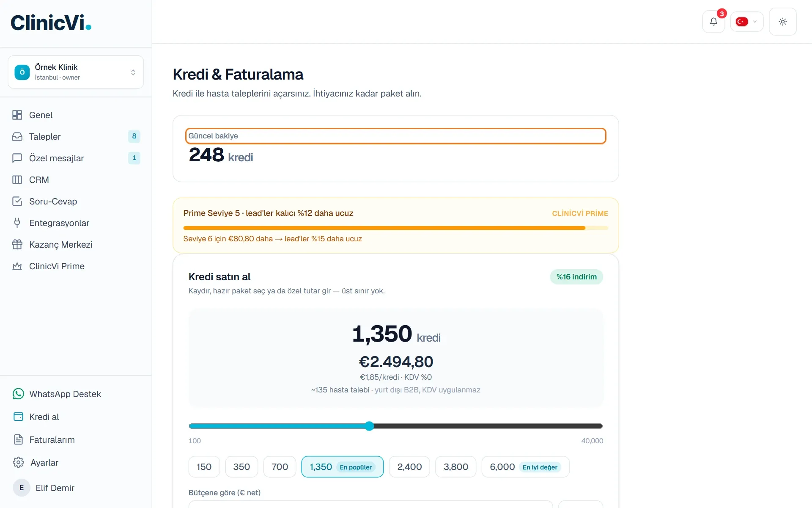Click the Özel mesajlar chat icon
812x508 pixels.
(x=17, y=158)
